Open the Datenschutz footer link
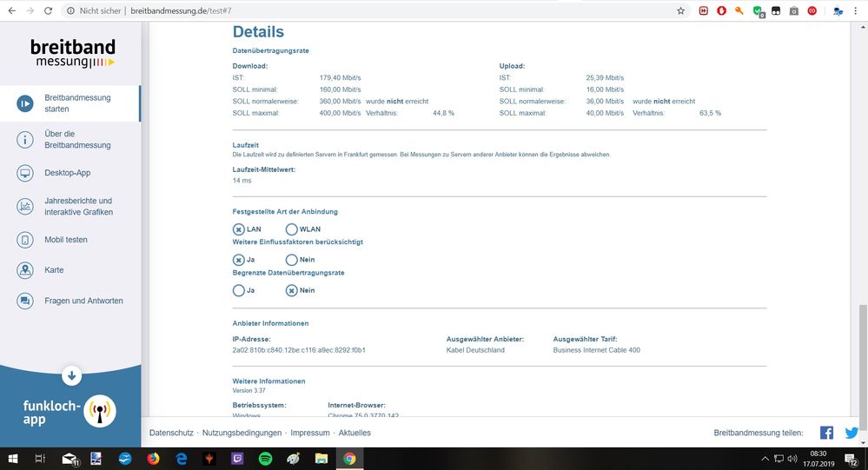Image resolution: width=868 pixels, height=470 pixels. coord(171,433)
